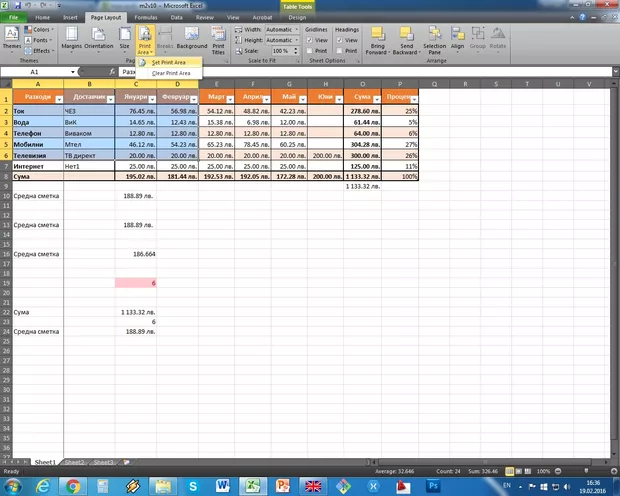Open the filter dropdown on Процент column

pos(413,99)
